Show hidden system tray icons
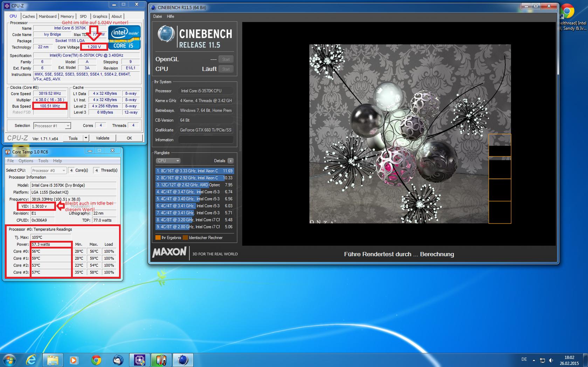Viewport: 588px width, 367px height. (x=534, y=360)
